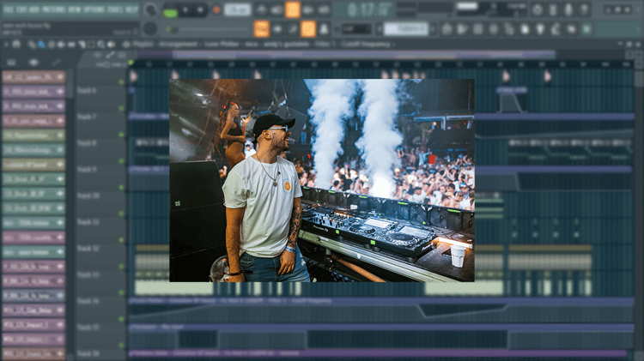
Task: Mute Track 7 with its green LED
Action: (121, 135)
